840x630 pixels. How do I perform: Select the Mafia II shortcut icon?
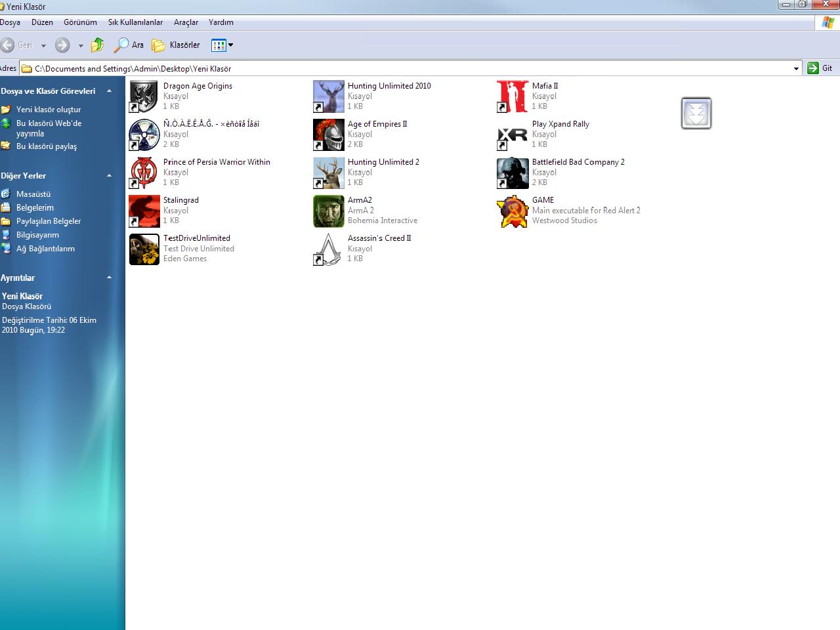pyautogui.click(x=513, y=96)
